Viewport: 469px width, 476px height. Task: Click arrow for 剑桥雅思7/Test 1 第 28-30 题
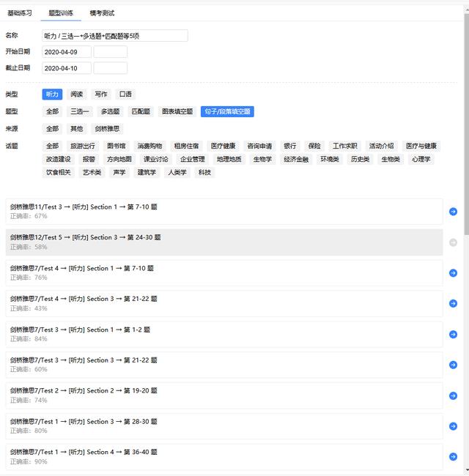[x=453, y=426]
